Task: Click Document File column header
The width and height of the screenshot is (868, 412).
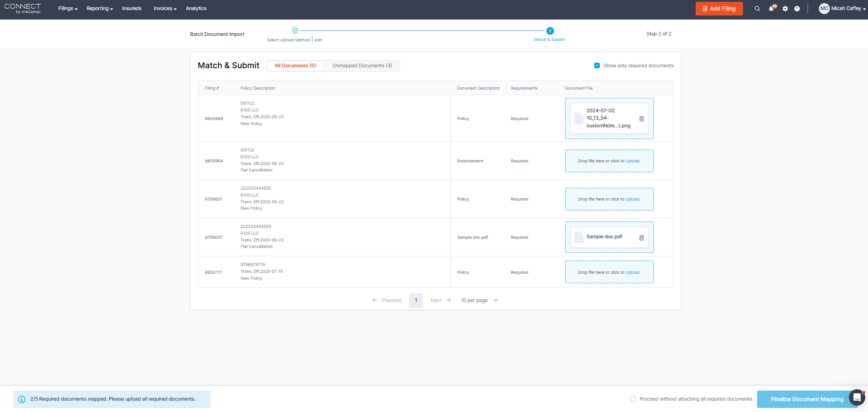Action: click(x=579, y=88)
